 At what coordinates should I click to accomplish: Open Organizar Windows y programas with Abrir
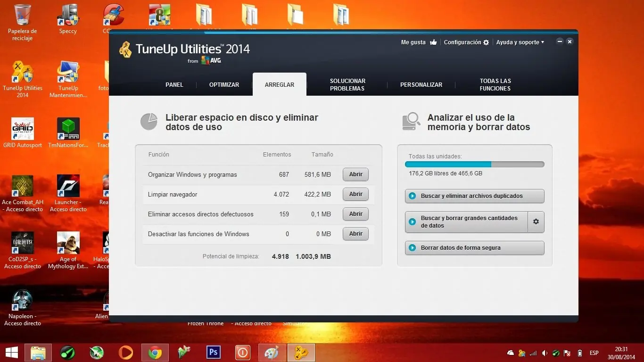click(x=355, y=174)
